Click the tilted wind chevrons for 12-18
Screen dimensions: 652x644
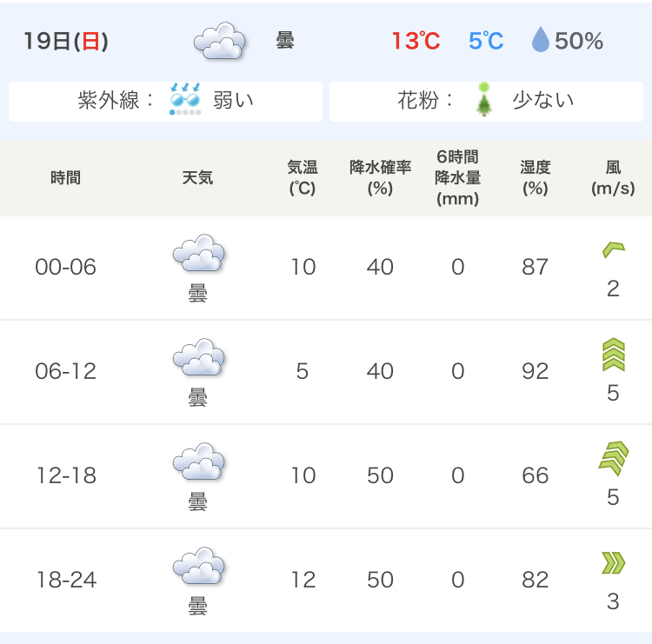(614, 458)
